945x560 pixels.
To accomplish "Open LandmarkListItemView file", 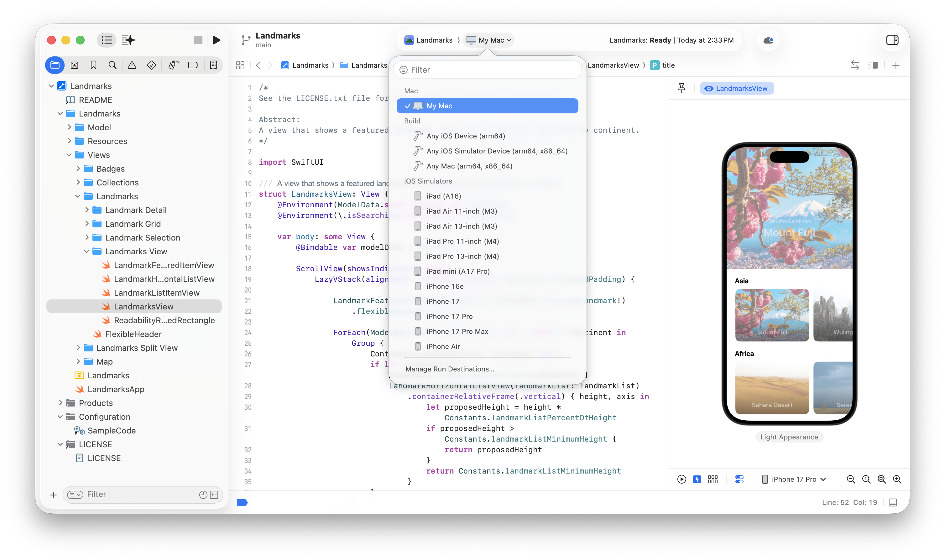I will 157,293.
